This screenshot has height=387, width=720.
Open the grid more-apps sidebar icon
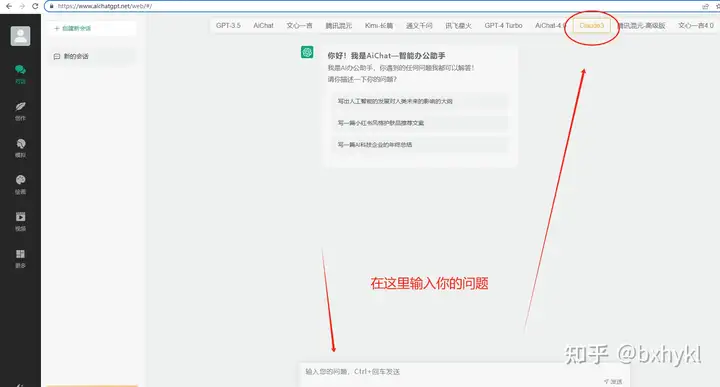tap(20, 254)
